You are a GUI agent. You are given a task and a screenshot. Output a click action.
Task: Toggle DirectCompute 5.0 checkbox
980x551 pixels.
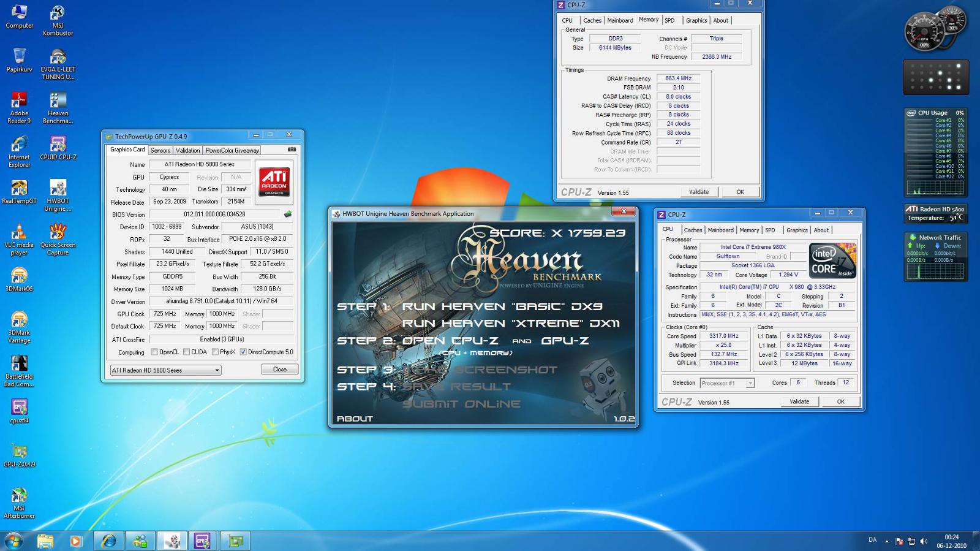pos(243,352)
